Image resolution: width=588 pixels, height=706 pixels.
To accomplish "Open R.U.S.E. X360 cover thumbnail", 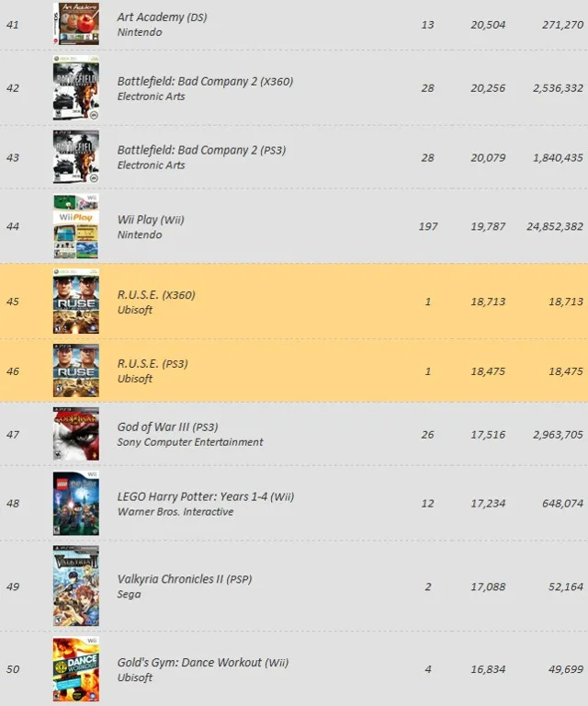I will click(75, 302).
